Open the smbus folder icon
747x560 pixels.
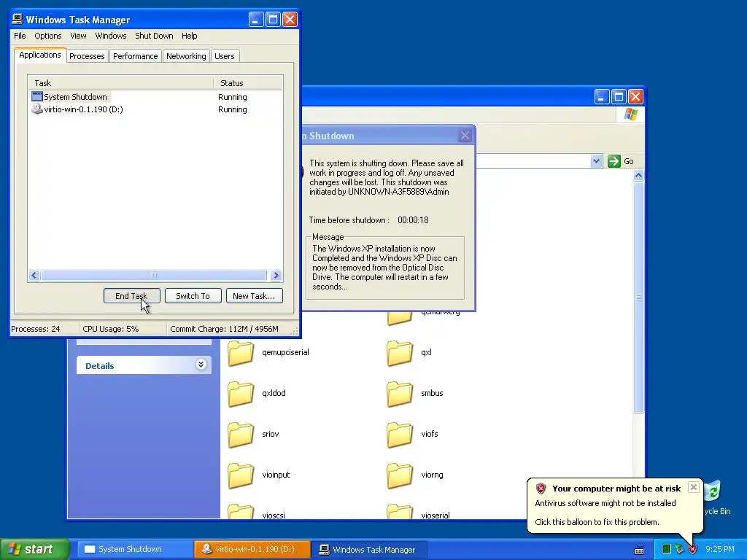pos(399,394)
